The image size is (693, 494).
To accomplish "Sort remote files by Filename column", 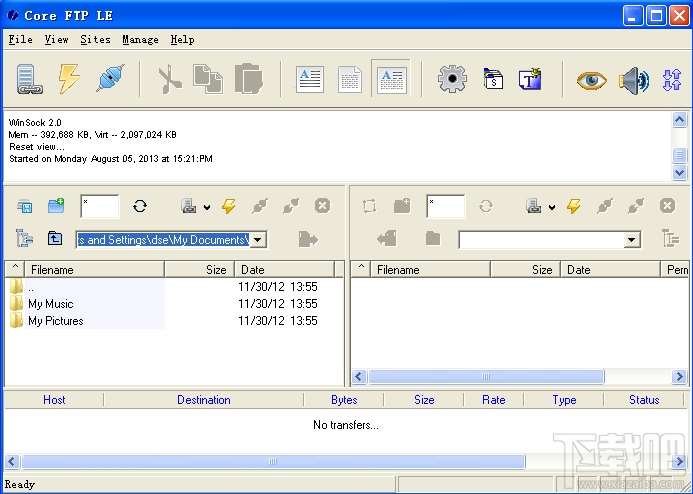I will [431, 270].
